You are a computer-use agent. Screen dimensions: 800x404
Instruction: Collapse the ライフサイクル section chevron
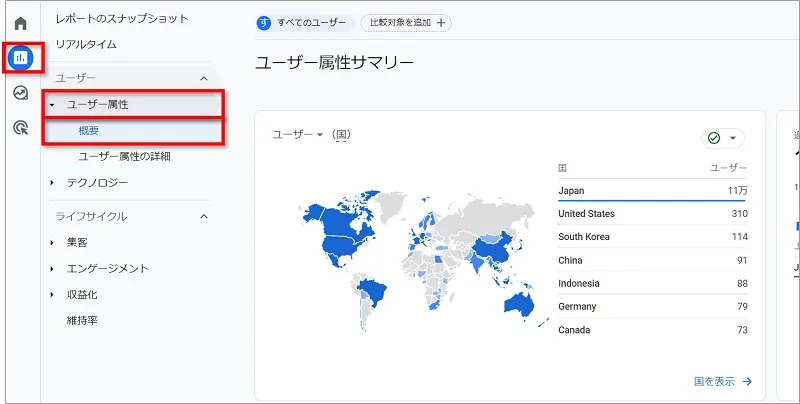[204, 217]
